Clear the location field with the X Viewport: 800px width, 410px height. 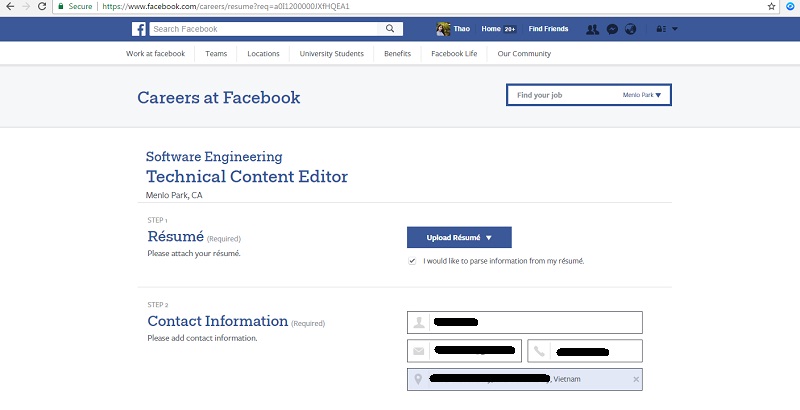(636, 379)
